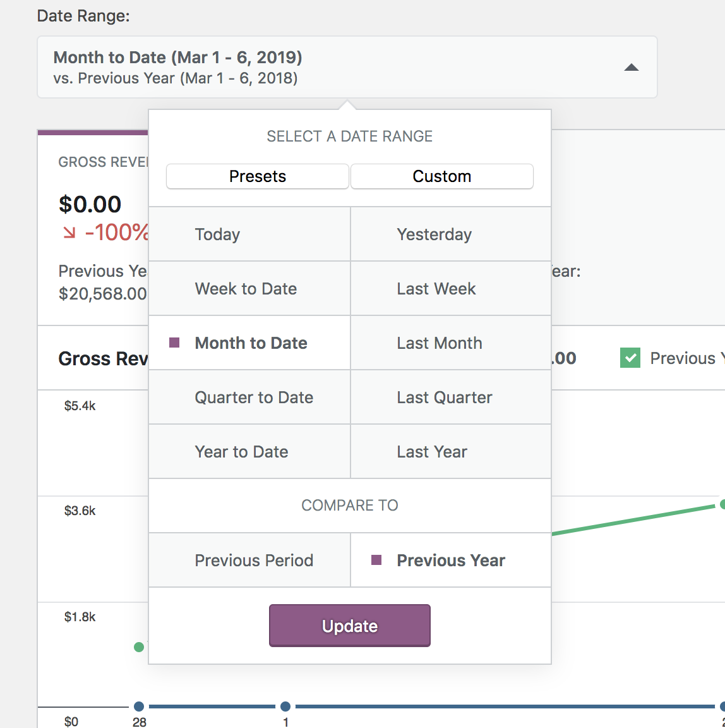Pick Quarter to Date preset

click(249, 397)
